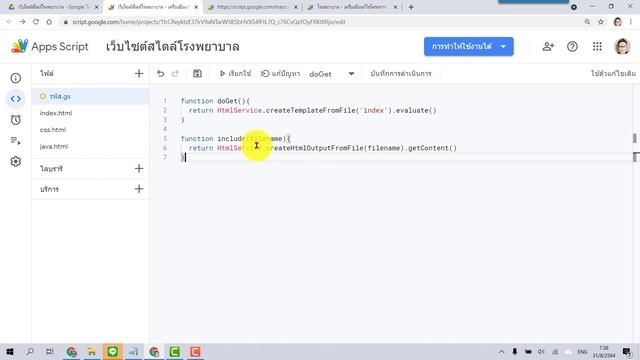This screenshot has width=640, height=360.
Task: Reload the current page
Action: pos(36,22)
